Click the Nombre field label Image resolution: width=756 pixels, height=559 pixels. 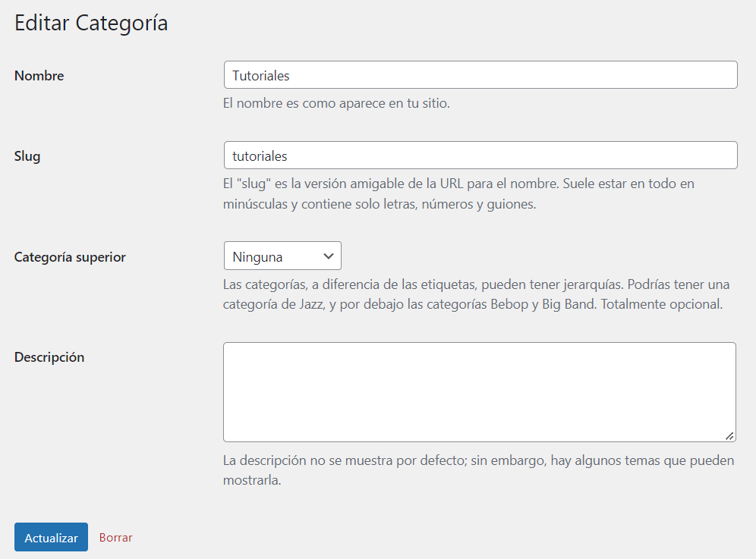pos(39,75)
